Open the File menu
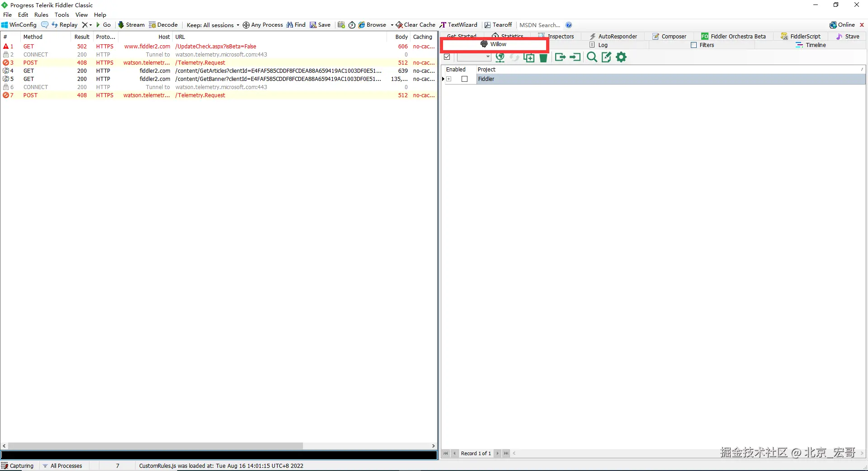 pos(8,15)
